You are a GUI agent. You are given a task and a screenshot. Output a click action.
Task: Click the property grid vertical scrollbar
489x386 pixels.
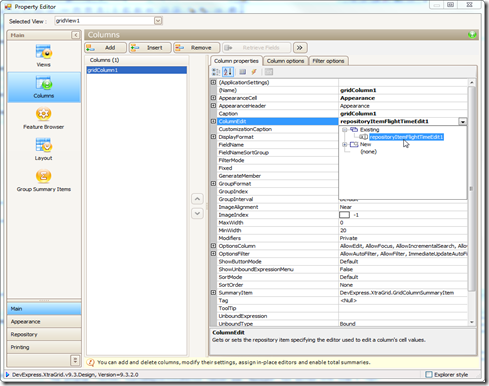click(x=471, y=188)
